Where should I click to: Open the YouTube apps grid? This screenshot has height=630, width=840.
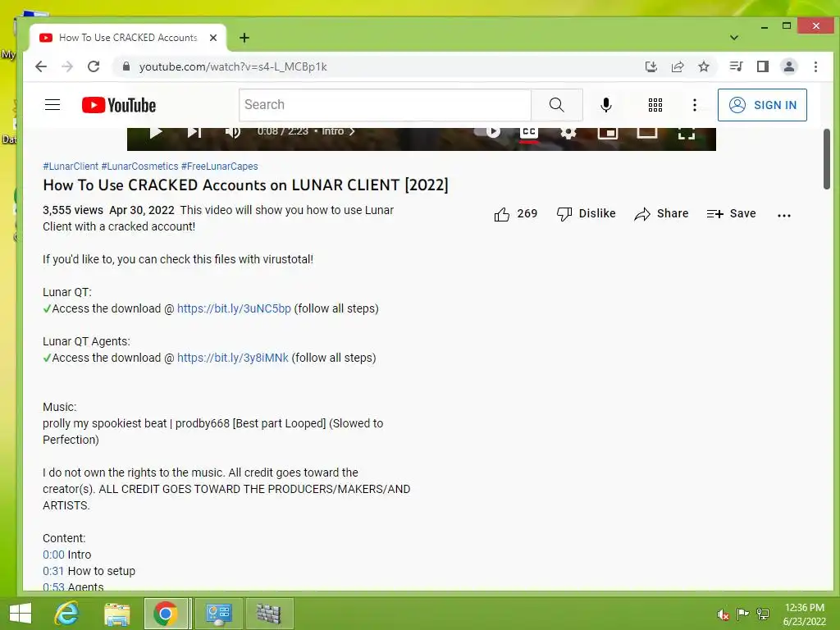(655, 105)
